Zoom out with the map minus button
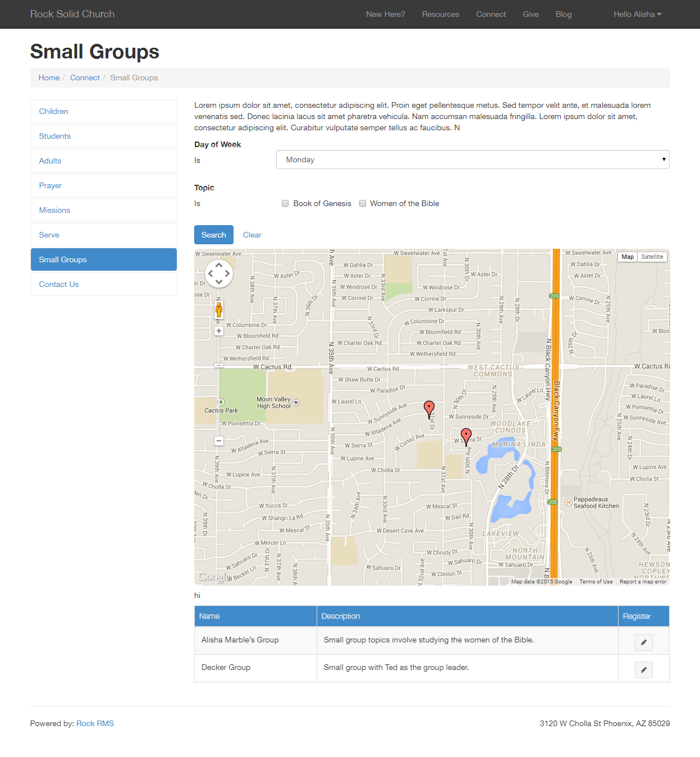 [x=219, y=441]
